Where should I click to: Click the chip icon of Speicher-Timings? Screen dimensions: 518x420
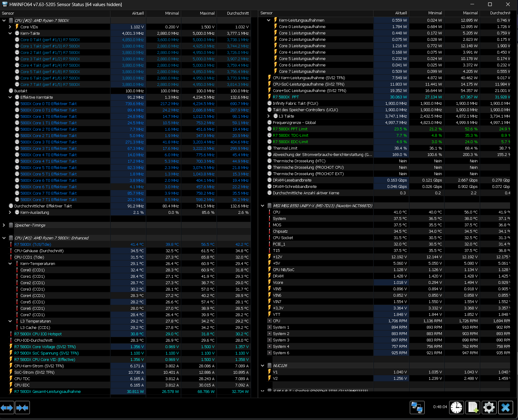click(x=11, y=225)
